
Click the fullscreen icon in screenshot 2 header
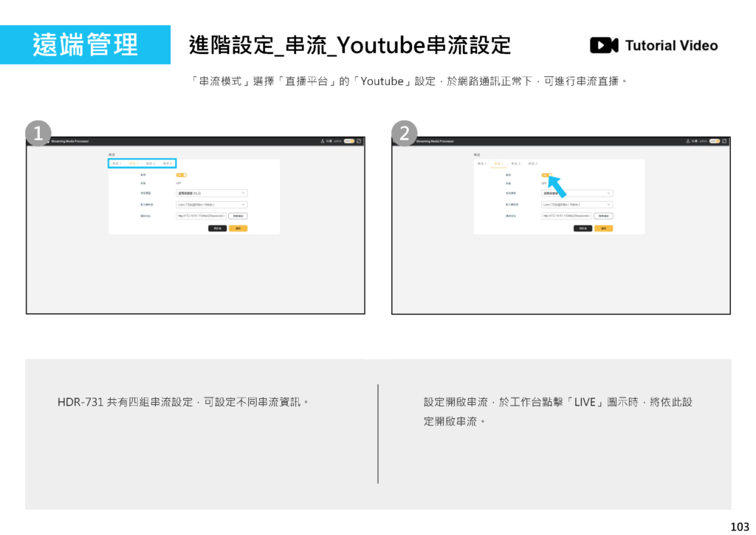(725, 140)
